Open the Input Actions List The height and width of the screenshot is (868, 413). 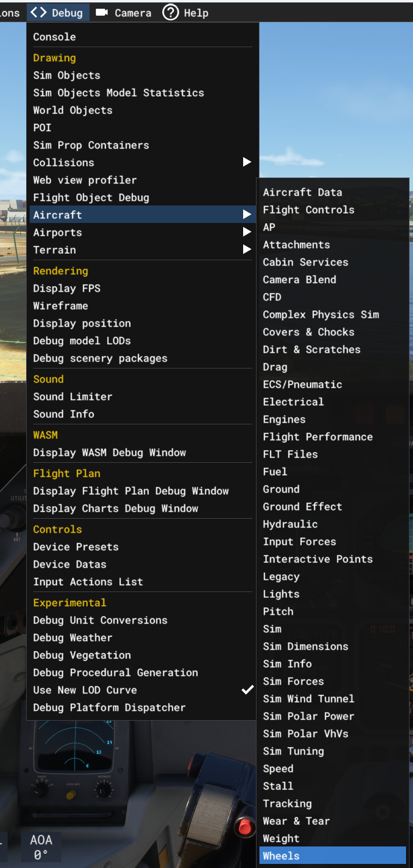[88, 582]
